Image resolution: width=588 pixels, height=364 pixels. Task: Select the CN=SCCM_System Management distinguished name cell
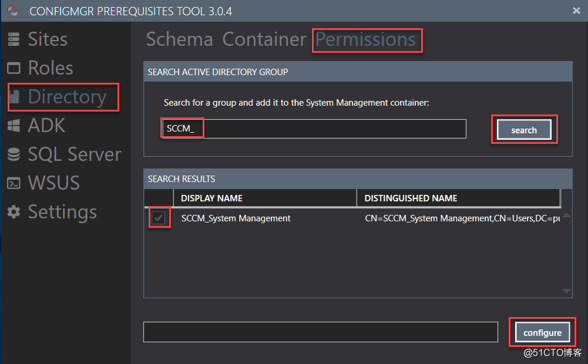coord(462,218)
